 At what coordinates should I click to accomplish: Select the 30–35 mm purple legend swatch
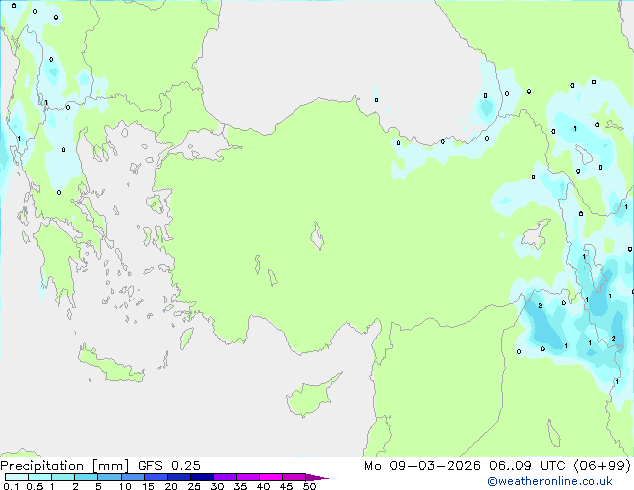point(224,477)
